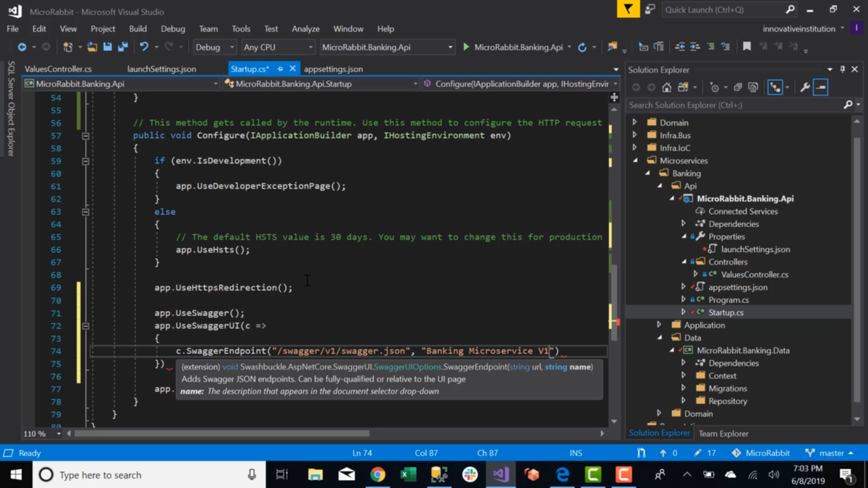Screen dimensions: 868x488
Task: Click the Quick Launch search box
Action: point(723,9)
